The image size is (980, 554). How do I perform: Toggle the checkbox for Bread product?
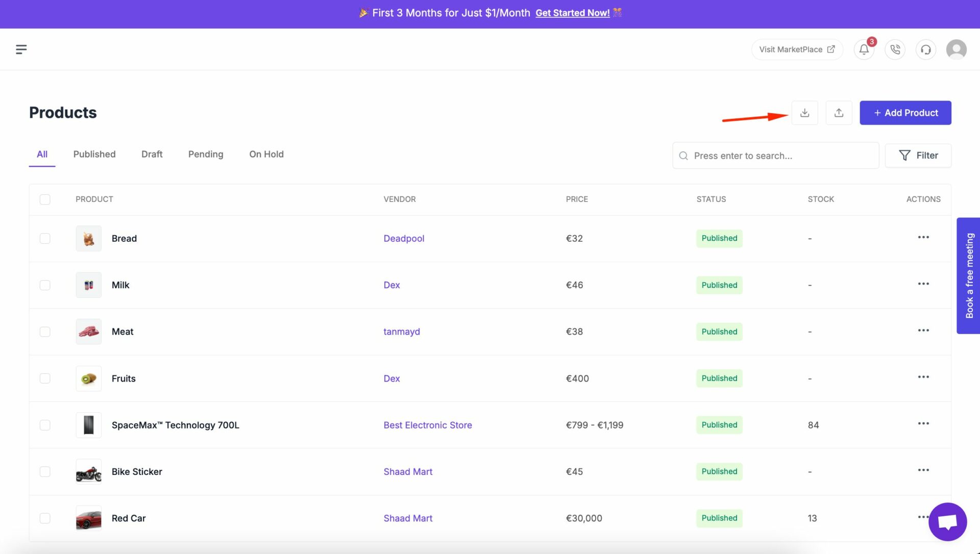click(44, 238)
